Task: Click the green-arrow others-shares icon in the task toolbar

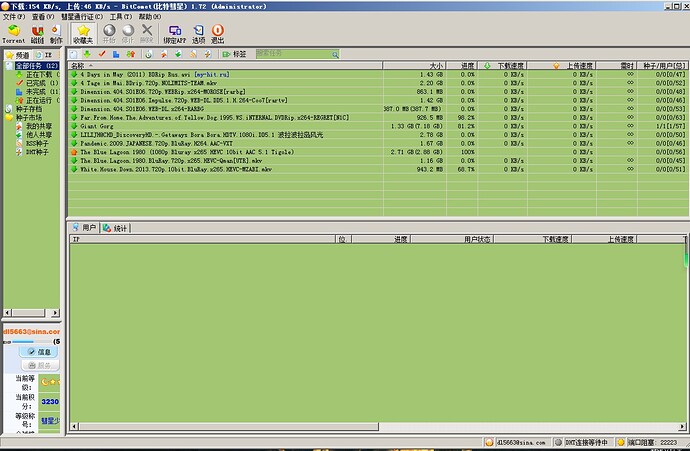Action: point(178,54)
